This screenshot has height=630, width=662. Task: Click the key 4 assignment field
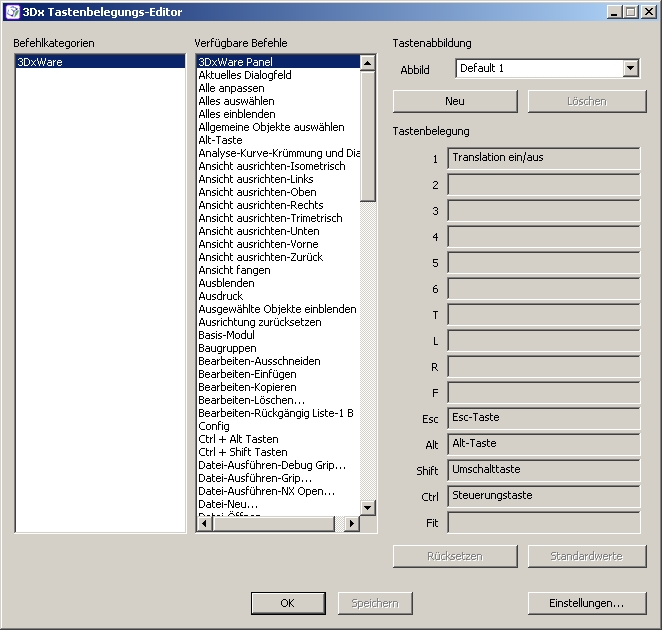click(x=544, y=236)
